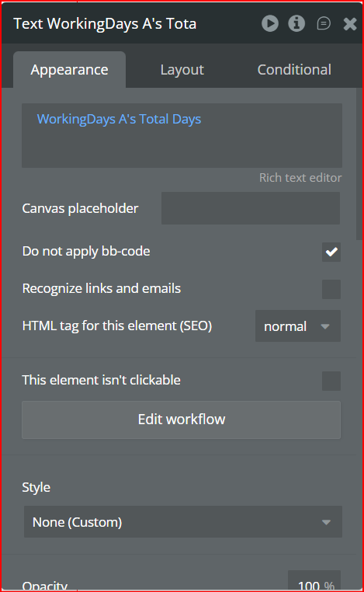Click the play icon in the header
Image resolution: width=364 pixels, height=592 pixels.
pos(270,23)
